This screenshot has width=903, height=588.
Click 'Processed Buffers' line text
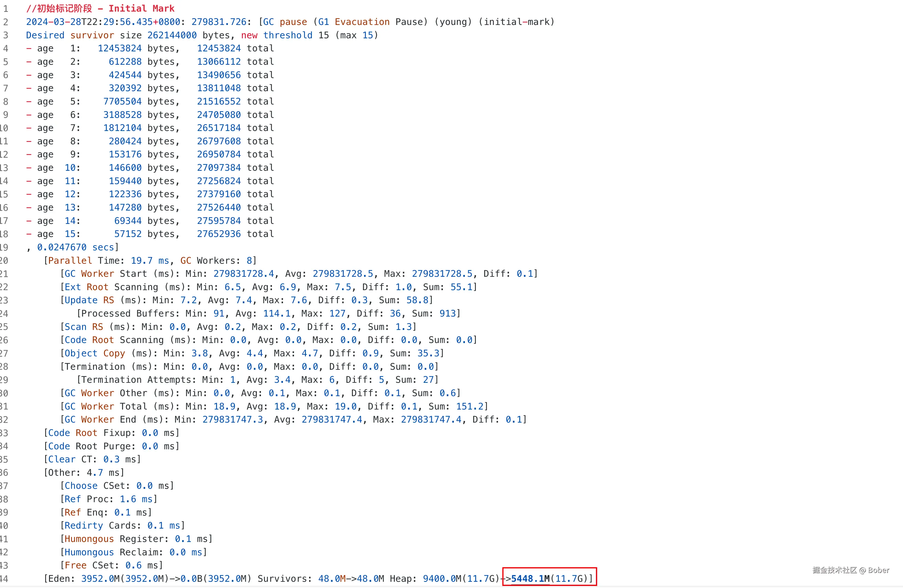[x=129, y=314]
